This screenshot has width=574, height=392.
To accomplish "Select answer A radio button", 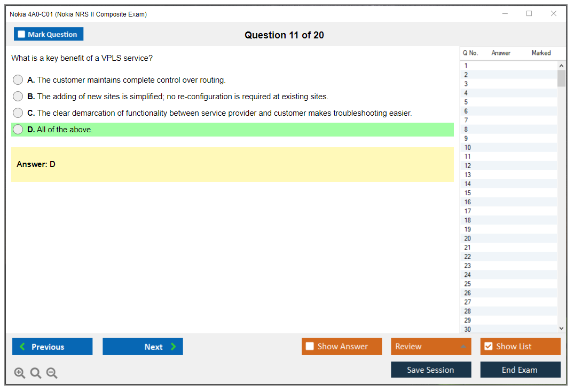I will pyautogui.click(x=18, y=80).
